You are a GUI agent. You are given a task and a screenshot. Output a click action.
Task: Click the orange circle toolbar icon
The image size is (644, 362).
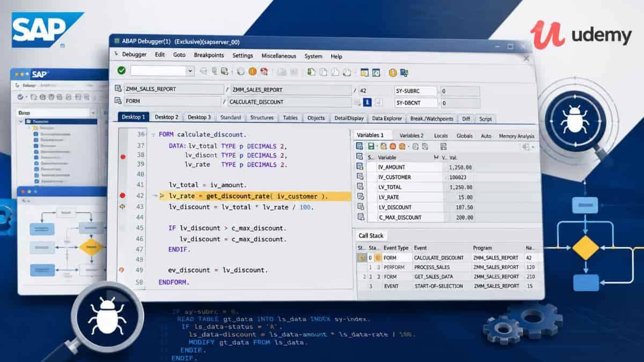click(x=252, y=71)
